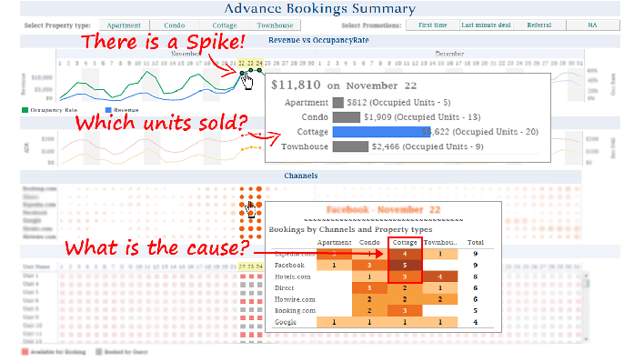Click the green Occupancy Rate legend swatch
This screenshot has height=362, width=644.
click(25, 110)
